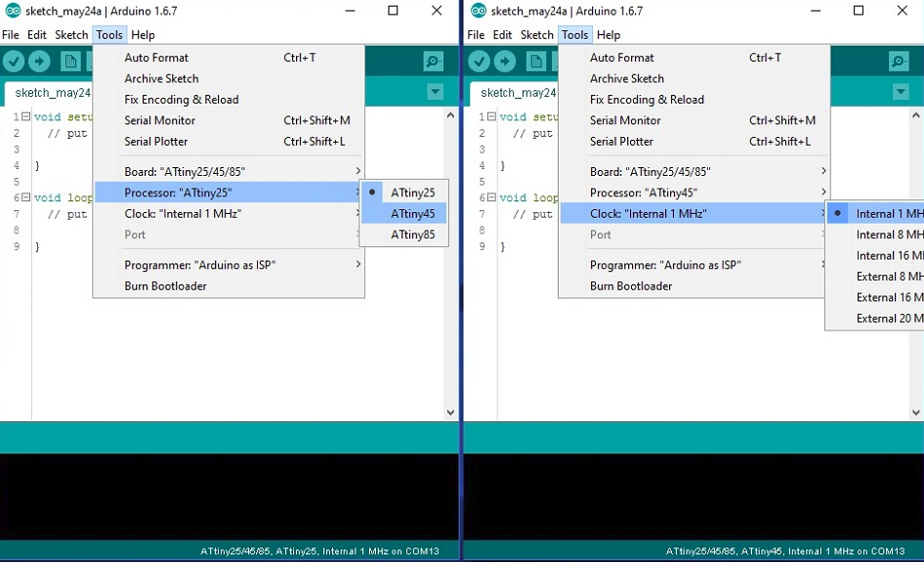
Task: Select Internal 16 MHz clock option
Action: 875,255
